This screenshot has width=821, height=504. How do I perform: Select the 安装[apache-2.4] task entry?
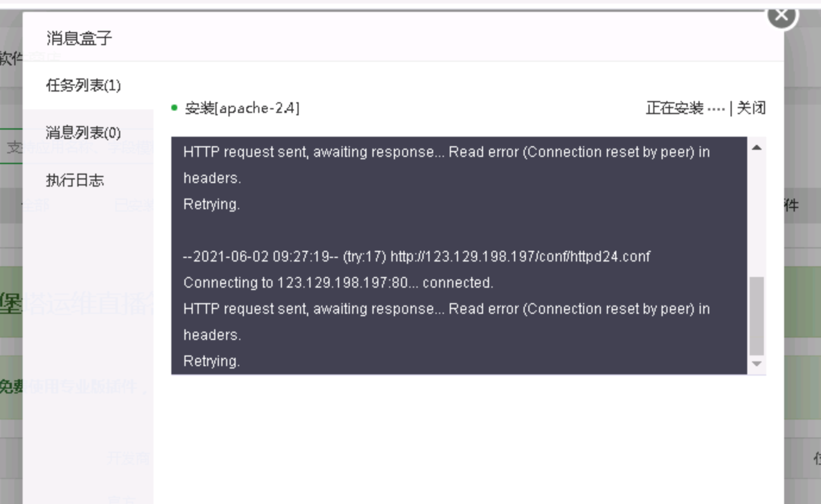242,108
